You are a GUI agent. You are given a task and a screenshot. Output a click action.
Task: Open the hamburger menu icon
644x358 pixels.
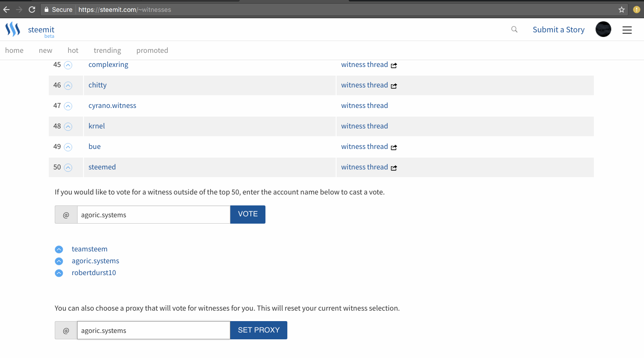(627, 30)
